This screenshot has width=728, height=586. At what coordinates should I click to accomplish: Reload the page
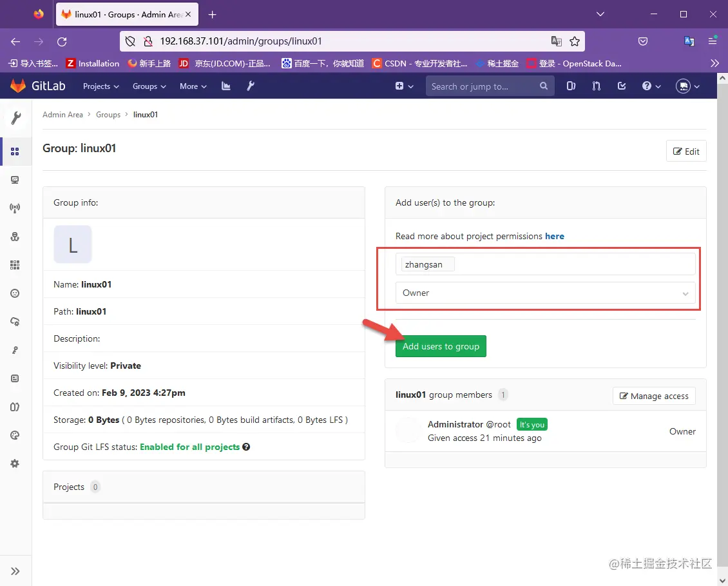click(62, 41)
